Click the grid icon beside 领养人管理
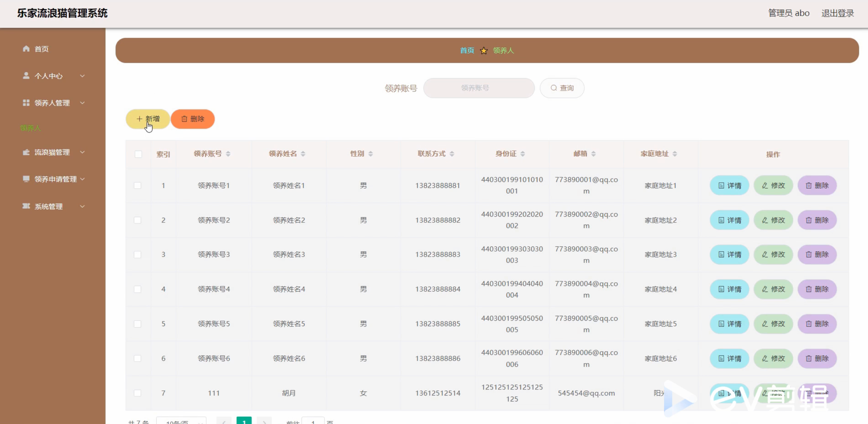This screenshot has width=868, height=424. 26,103
